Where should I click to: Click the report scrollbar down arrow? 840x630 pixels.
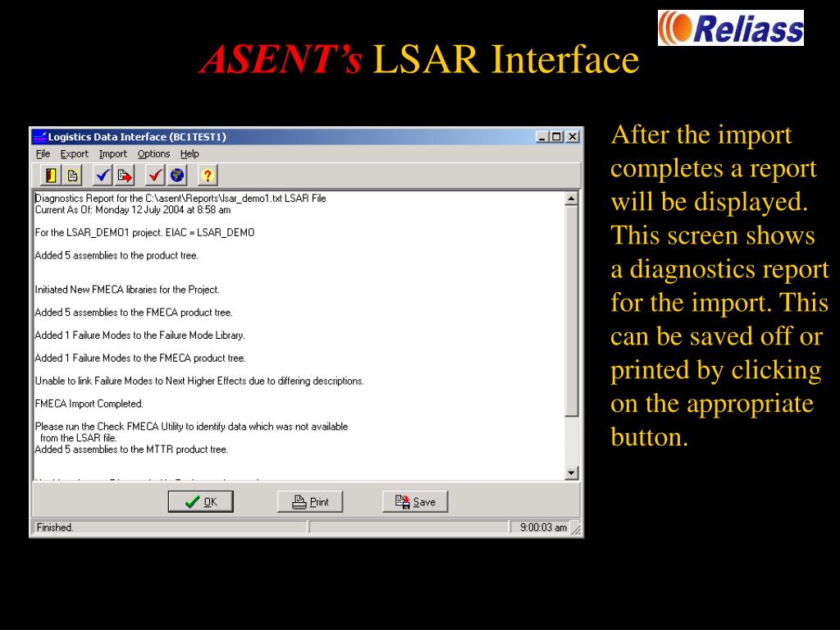[572, 473]
